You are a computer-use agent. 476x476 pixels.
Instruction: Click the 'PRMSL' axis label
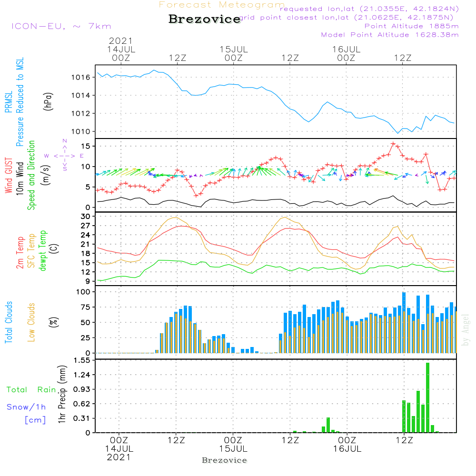(x=9, y=102)
